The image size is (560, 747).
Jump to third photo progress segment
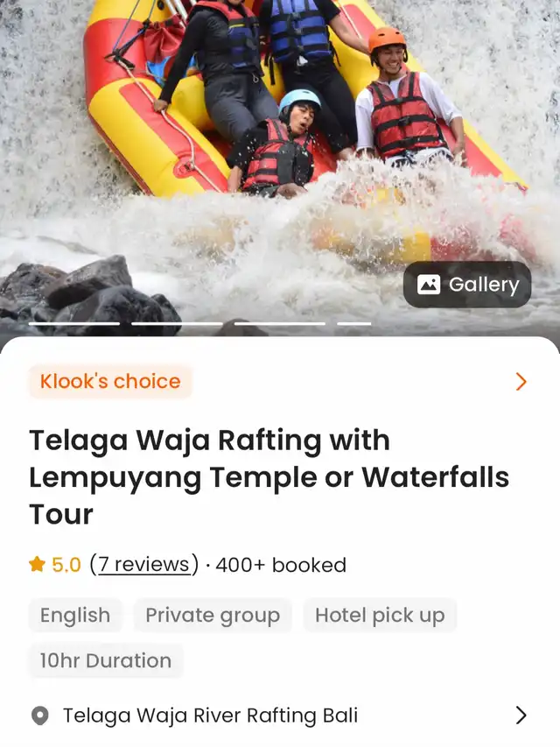pyautogui.click(x=280, y=323)
